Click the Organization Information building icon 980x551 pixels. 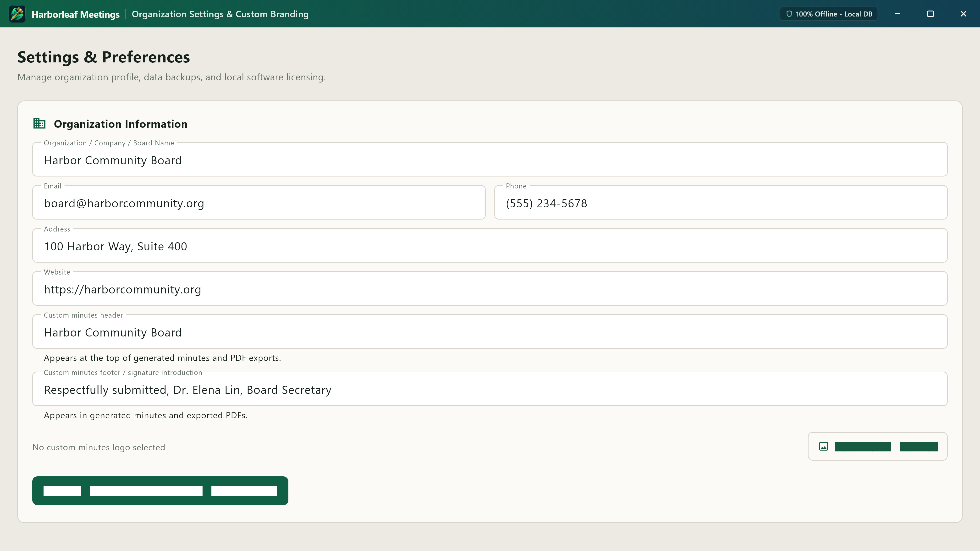tap(39, 123)
